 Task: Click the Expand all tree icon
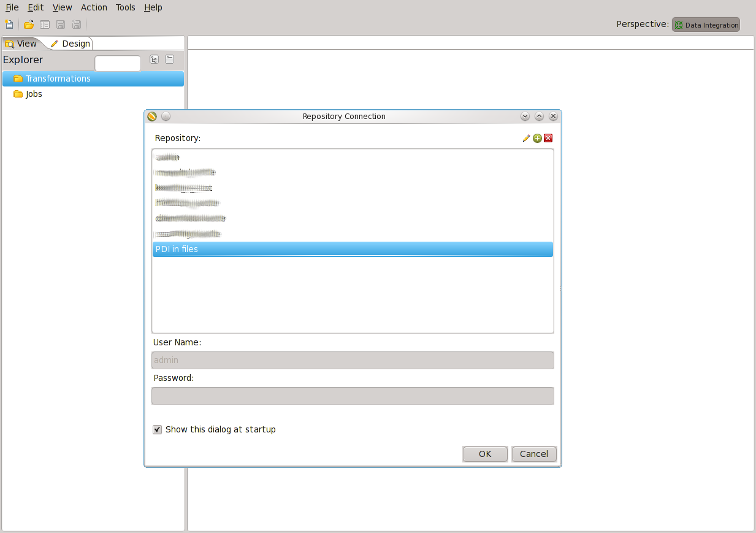tap(154, 59)
